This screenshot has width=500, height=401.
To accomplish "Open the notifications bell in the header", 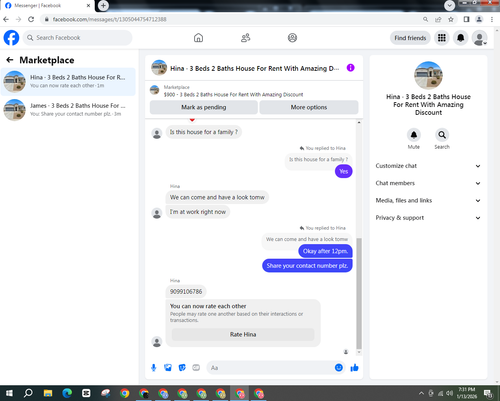I will [461, 38].
